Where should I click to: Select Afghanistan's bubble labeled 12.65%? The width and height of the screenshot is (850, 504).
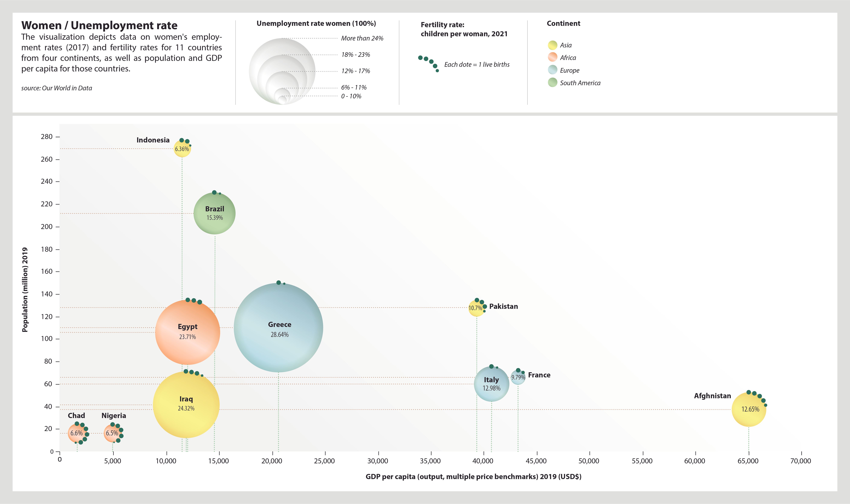point(748,409)
